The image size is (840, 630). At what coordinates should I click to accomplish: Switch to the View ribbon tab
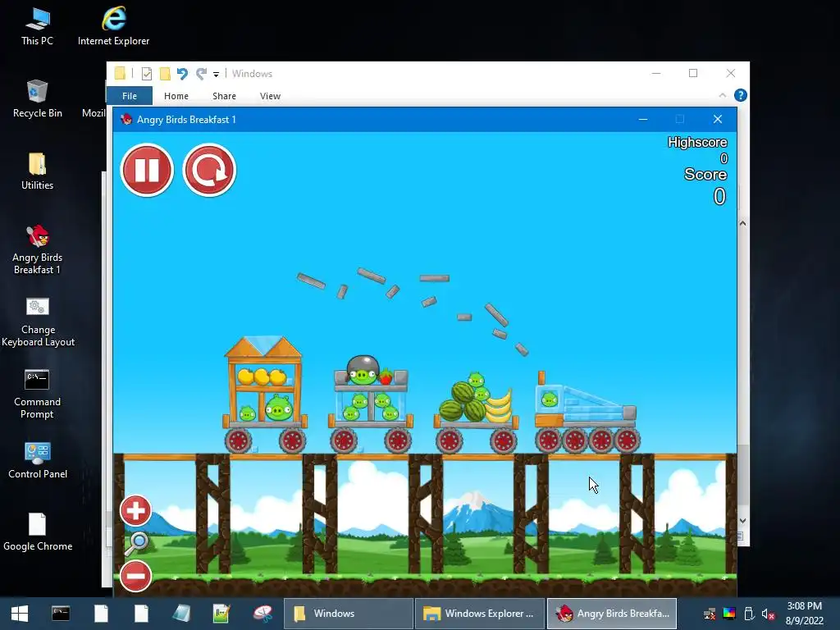tap(270, 96)
